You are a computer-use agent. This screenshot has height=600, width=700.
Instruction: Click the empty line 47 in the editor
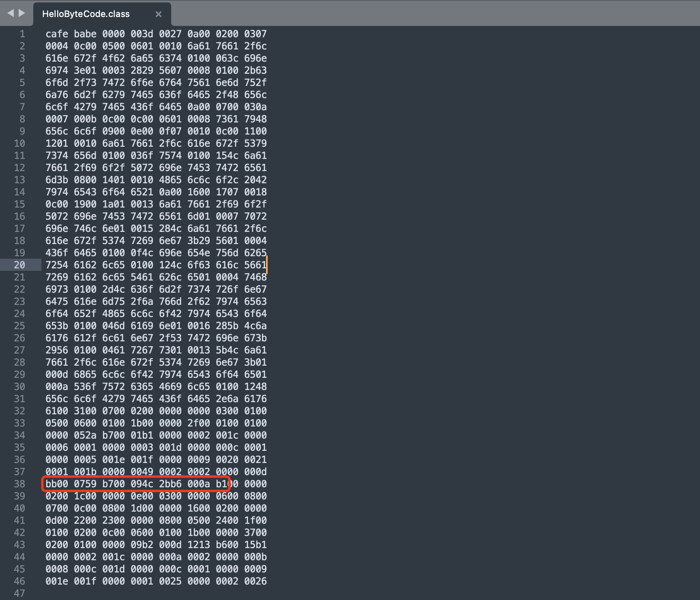[x=162, y=594]
